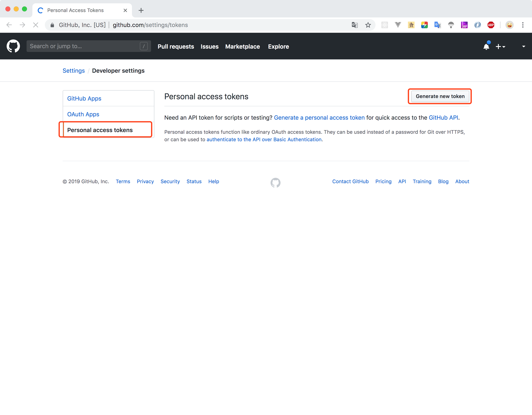Click the Search or jump to field
This screenshot has width=532, height=415.
pos(89,46)
